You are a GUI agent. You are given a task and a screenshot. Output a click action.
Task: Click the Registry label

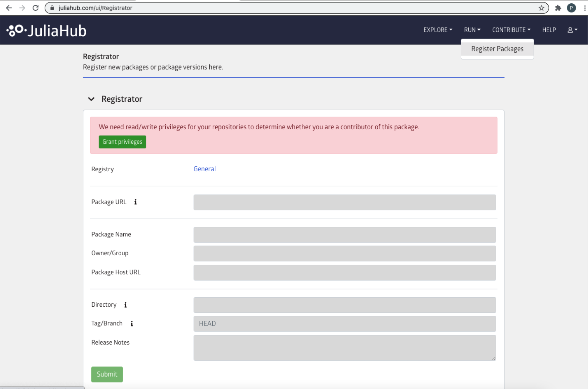(102, 169)
